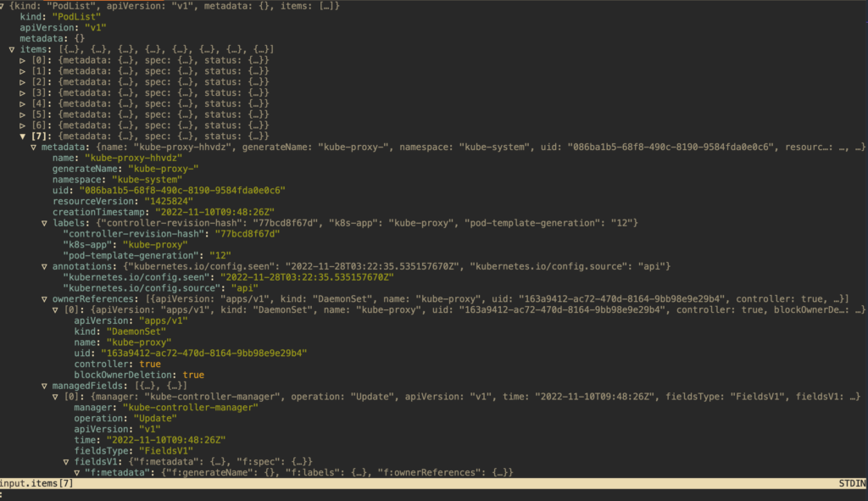
Task: Select name "kube-proxy-hhvdz" value
Action: [133, 158]
